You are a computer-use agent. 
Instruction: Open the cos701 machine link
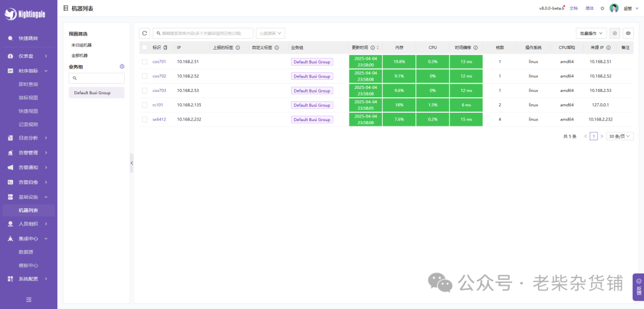(x=159, y=61)
